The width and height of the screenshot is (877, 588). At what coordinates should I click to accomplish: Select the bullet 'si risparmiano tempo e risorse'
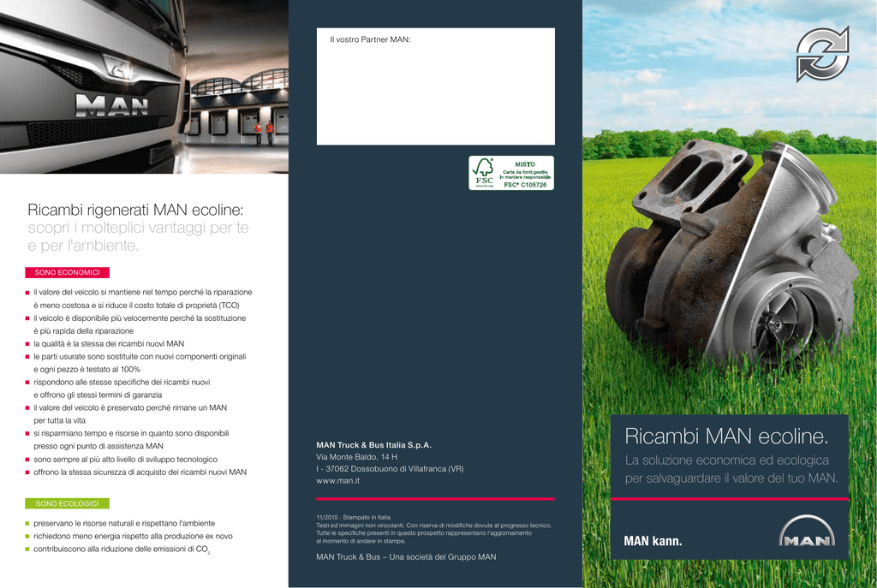pos(131,440)
